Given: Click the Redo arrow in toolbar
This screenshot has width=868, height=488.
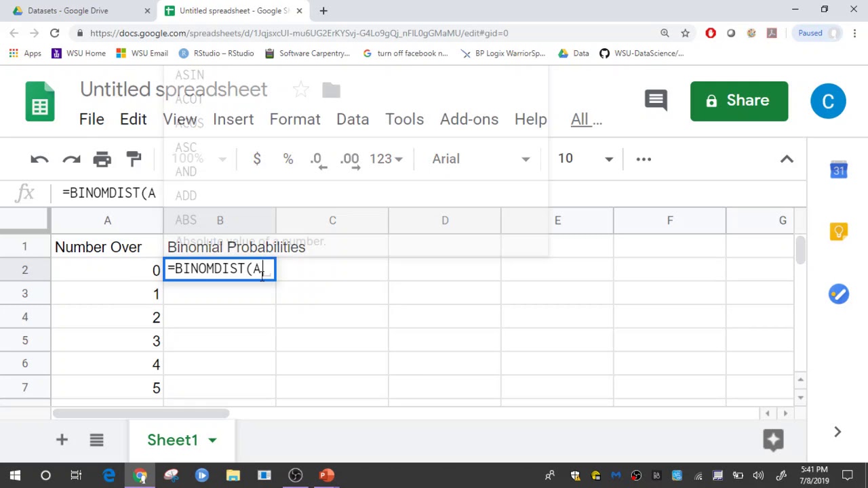Looking at the screenshot, I should 71,159.
